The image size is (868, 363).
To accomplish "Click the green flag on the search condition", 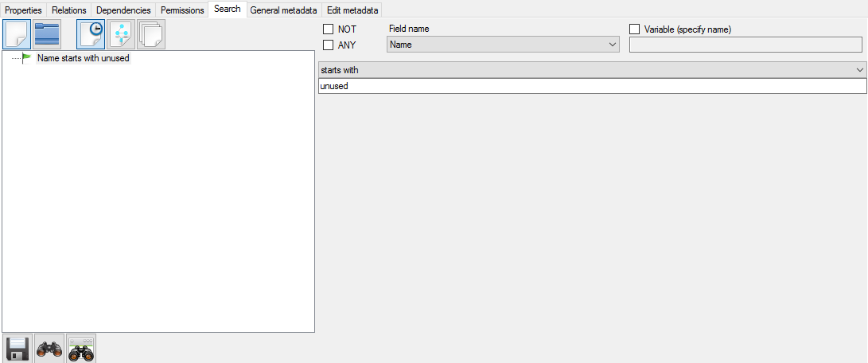I will (27, 58).
